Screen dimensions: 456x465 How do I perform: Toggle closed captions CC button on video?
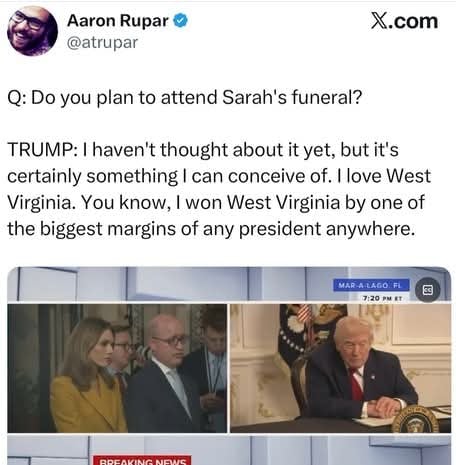(x=428, y=290)
